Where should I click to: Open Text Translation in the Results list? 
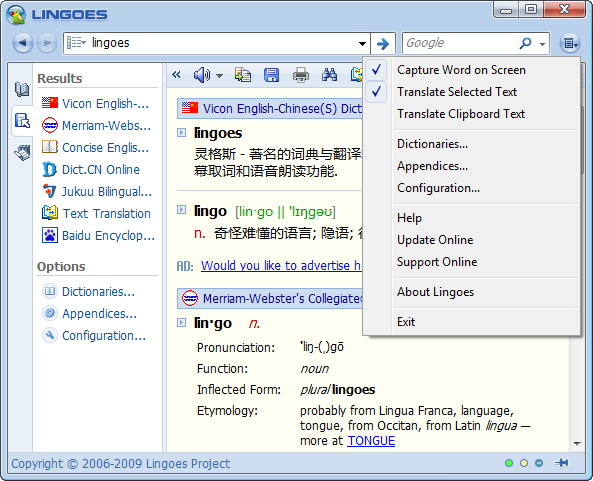coord(107,214)
